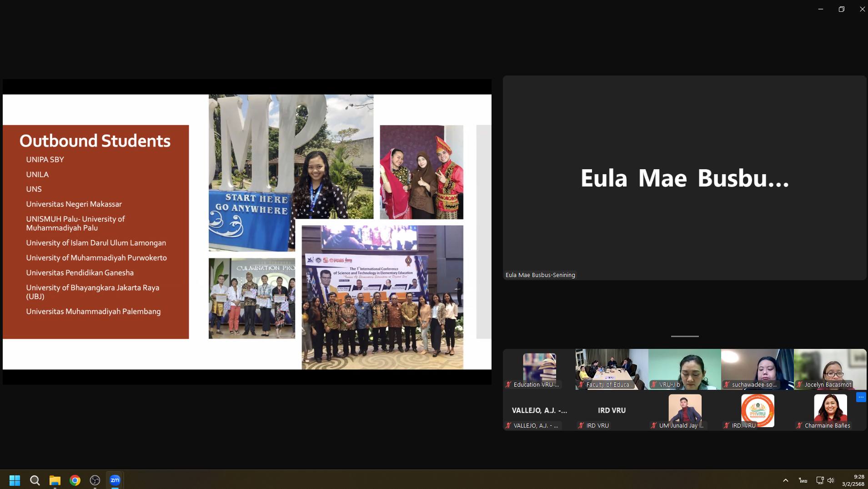The width and height of the screenshot is (868, 489).
Task: Click the taskbar Search magnifier icon
Action: [x=35, y=480]
